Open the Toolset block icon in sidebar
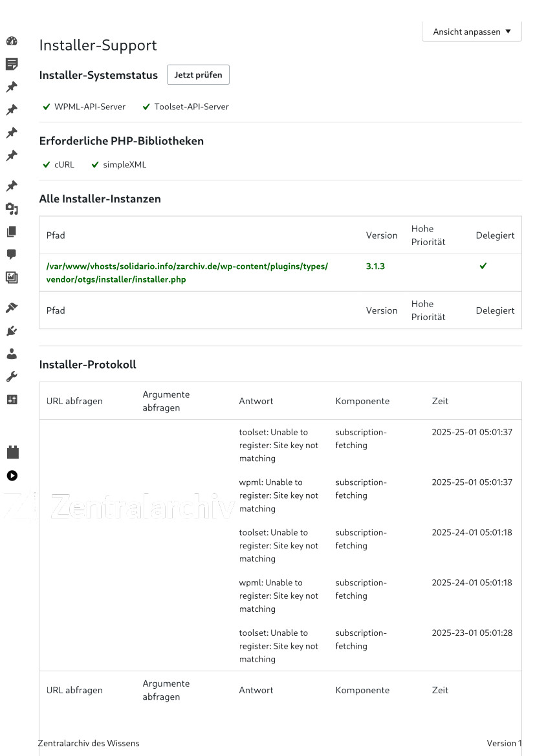This screenshot has width=535, height=756. 12,452
